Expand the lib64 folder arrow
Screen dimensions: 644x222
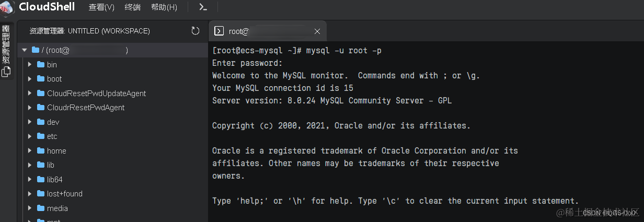click(x=30, y=180)
